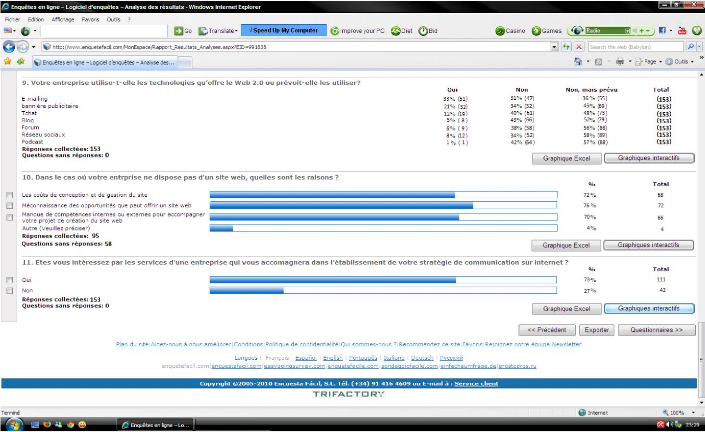The height and width of the screenshot is (432, 705).
Task: Open the Edition menu
Action: 36,19
